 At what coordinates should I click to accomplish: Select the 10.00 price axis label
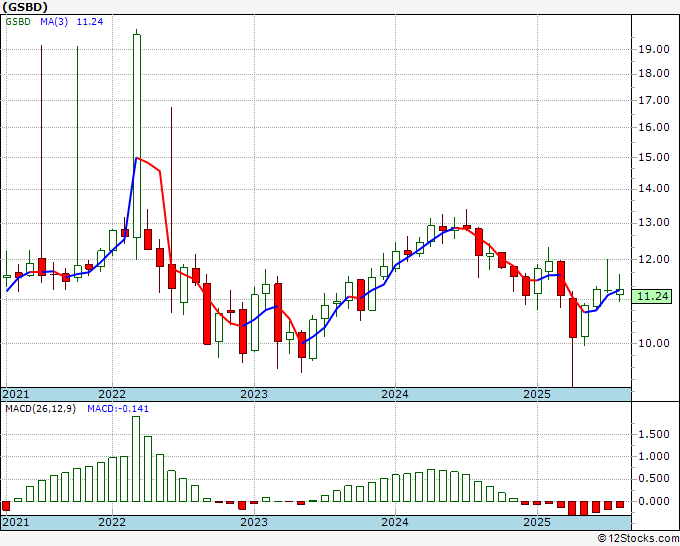tap(654, 343)
